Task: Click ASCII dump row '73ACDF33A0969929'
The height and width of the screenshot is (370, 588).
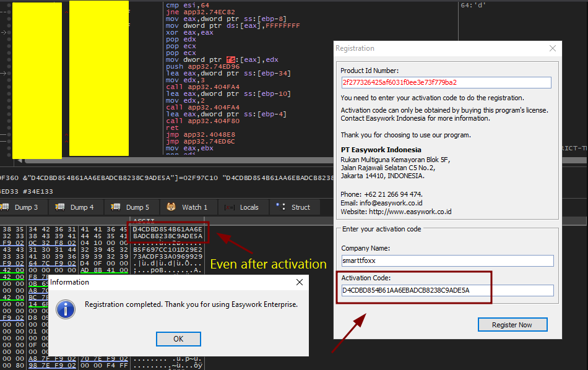Action: (167, 256)
